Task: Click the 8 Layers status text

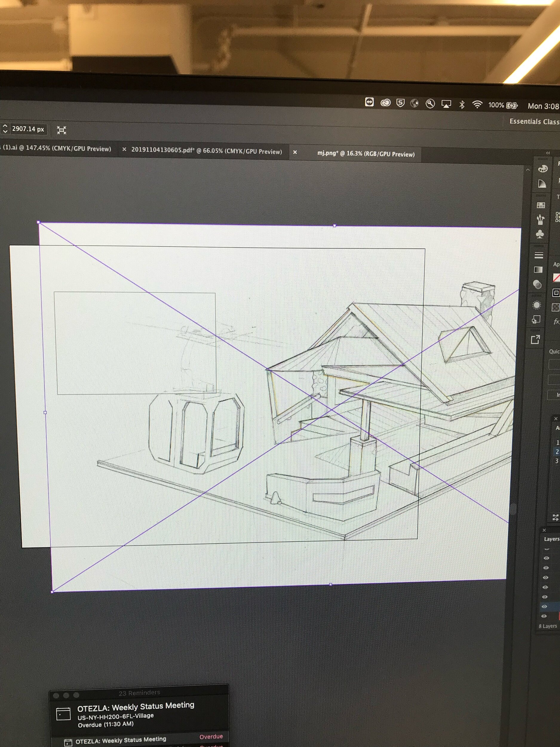Action: pos(548,626)
